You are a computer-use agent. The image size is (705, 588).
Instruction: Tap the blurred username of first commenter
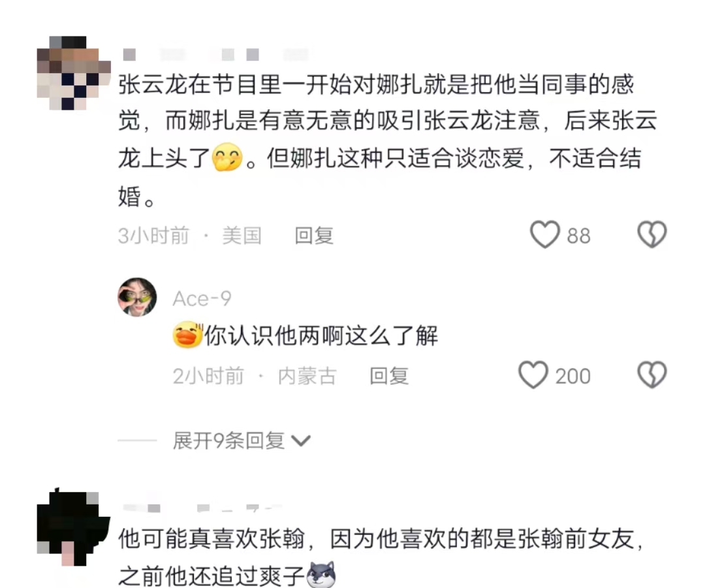point(216,54)
